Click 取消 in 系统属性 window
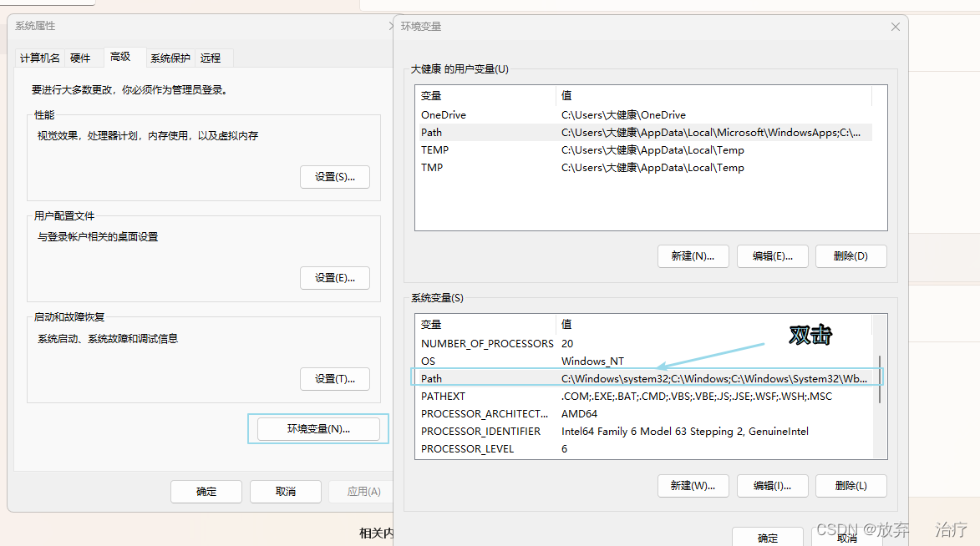The height and width of the screenshot is (546, 980). [286, 492]
